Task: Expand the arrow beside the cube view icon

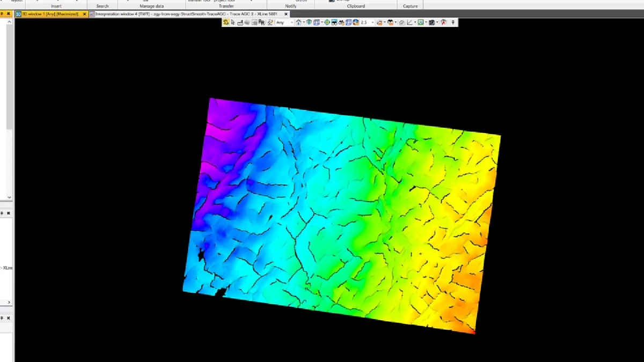Action: 322,23
